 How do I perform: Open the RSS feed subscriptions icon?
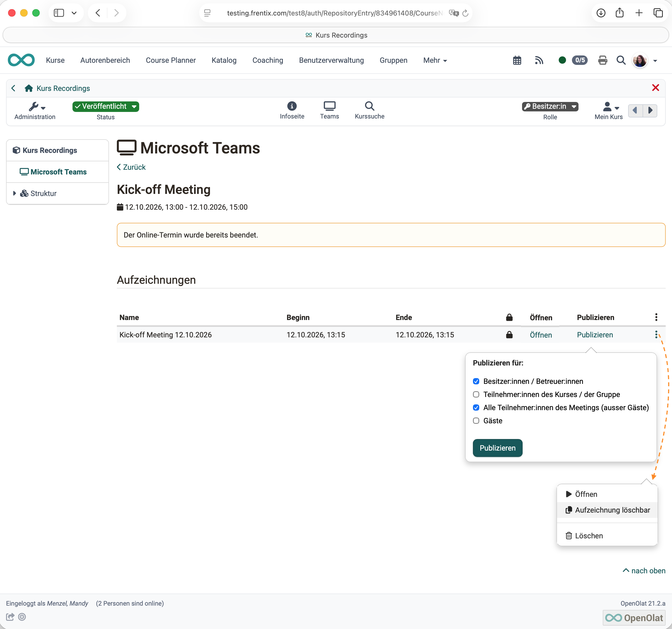(x=539, y=60)
